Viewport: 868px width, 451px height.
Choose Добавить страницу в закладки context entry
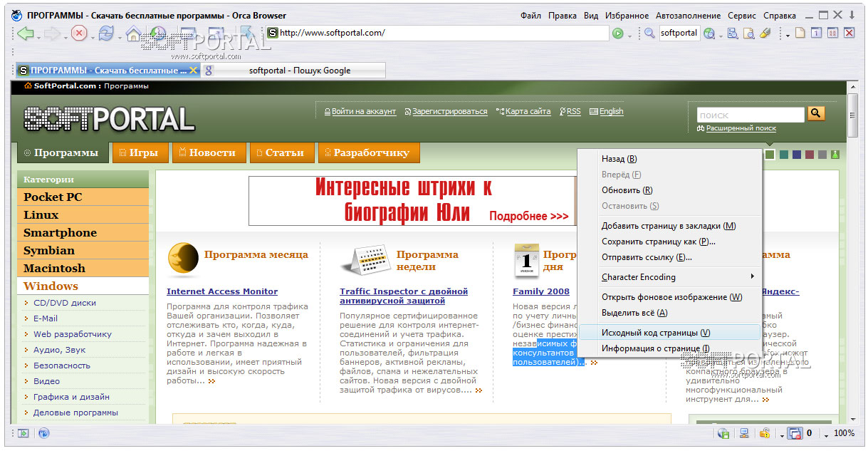pos(669,226)
